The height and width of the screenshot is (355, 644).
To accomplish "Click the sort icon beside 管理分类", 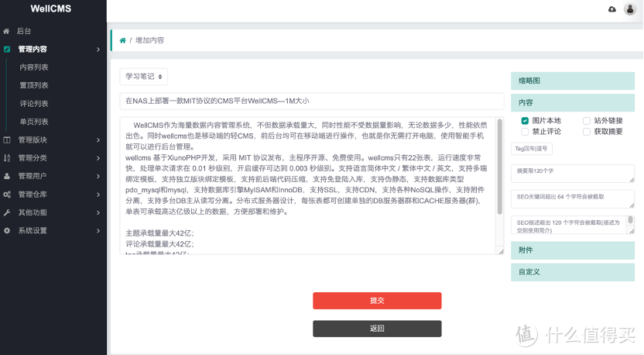I will [x=7, y=158].
